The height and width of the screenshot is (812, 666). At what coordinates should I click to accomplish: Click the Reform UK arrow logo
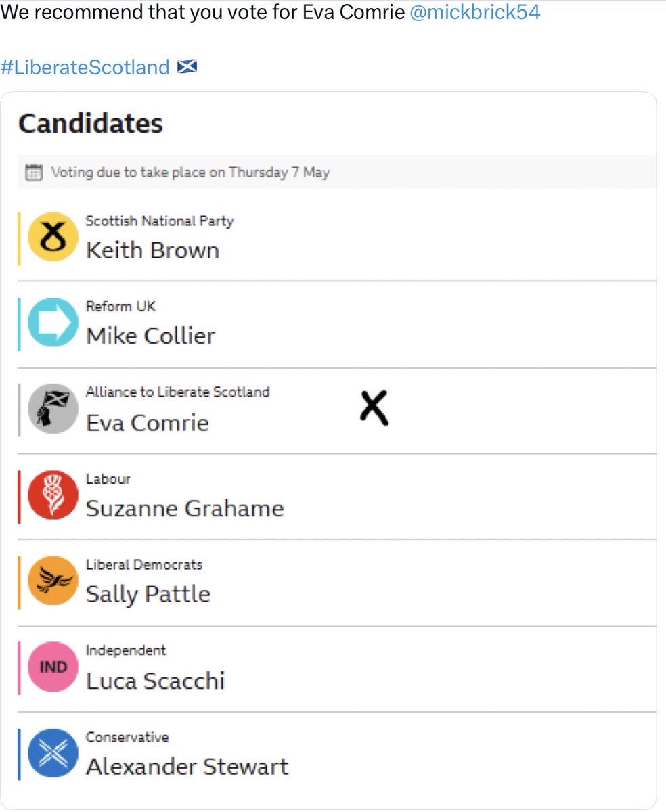[x=53, y=323]
